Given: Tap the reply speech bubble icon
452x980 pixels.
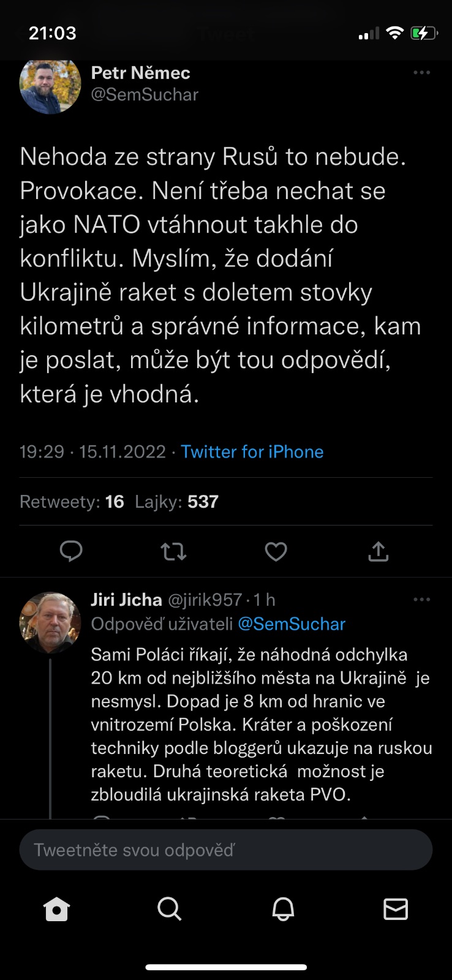Looking at the screenshot, I should tap(71, 551).
